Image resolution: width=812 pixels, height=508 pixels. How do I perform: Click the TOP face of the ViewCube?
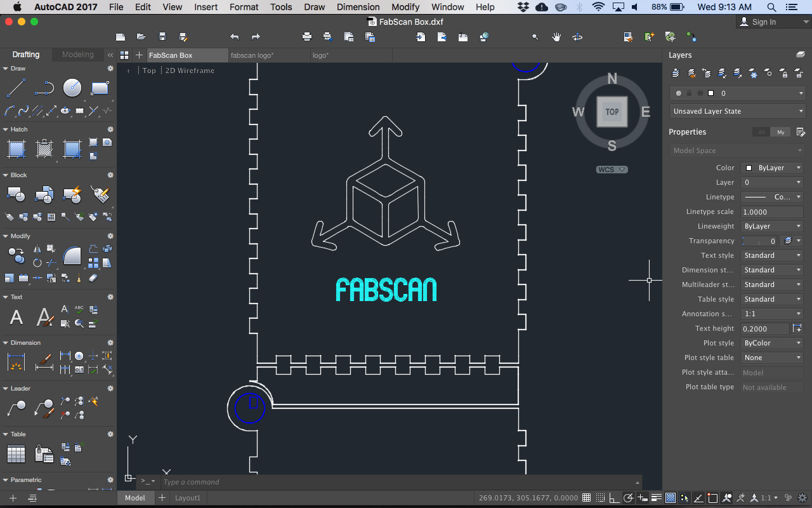612,112
